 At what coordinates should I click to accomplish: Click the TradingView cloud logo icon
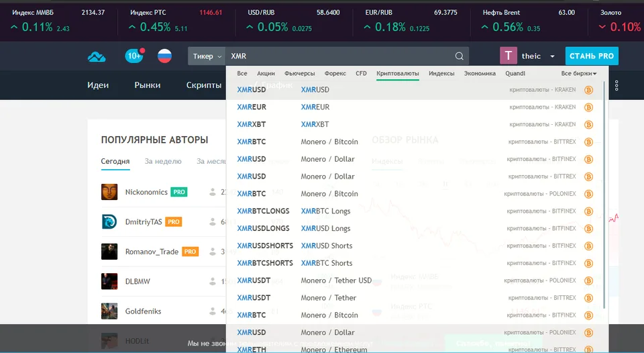coord(97,57)
